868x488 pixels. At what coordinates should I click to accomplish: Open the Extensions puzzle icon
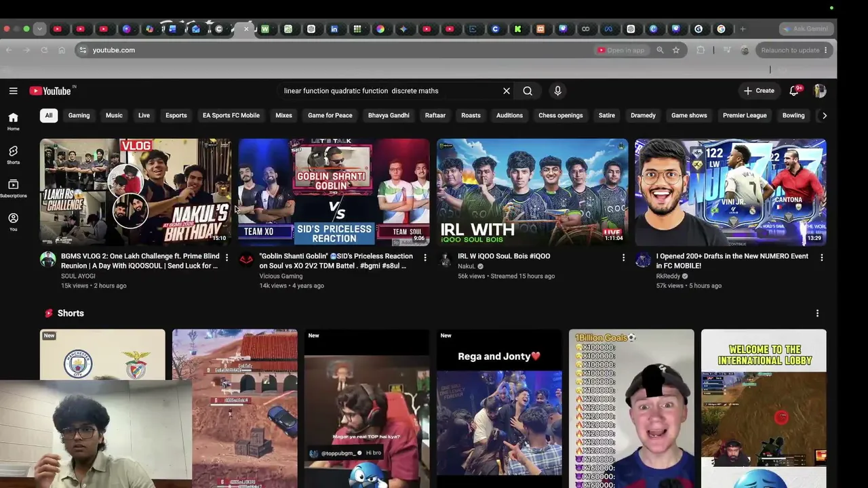pyautogui.click(x=701, y=50)
